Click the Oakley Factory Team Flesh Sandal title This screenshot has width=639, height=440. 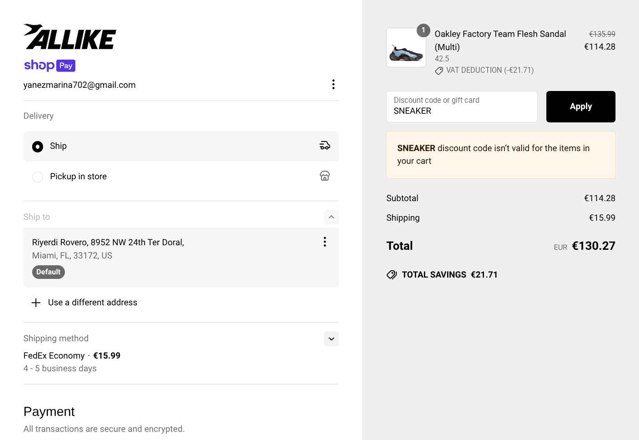click(x=500, y=40)
